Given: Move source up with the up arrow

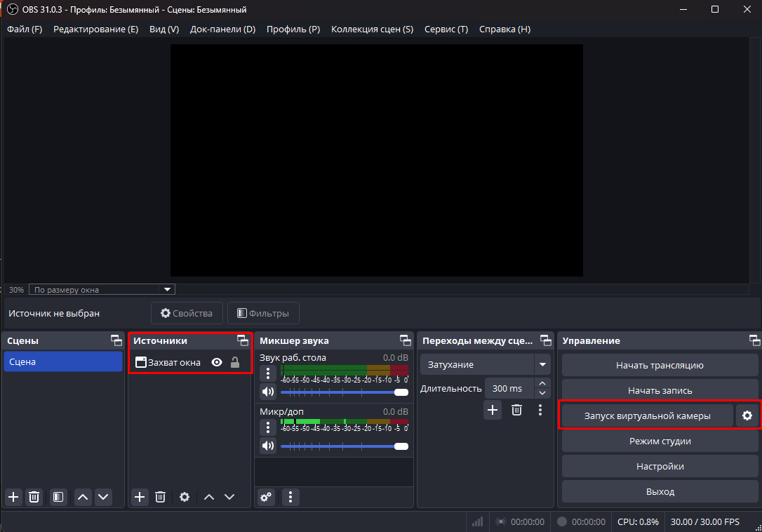Looking at the screenshot, I should (208, 497).
